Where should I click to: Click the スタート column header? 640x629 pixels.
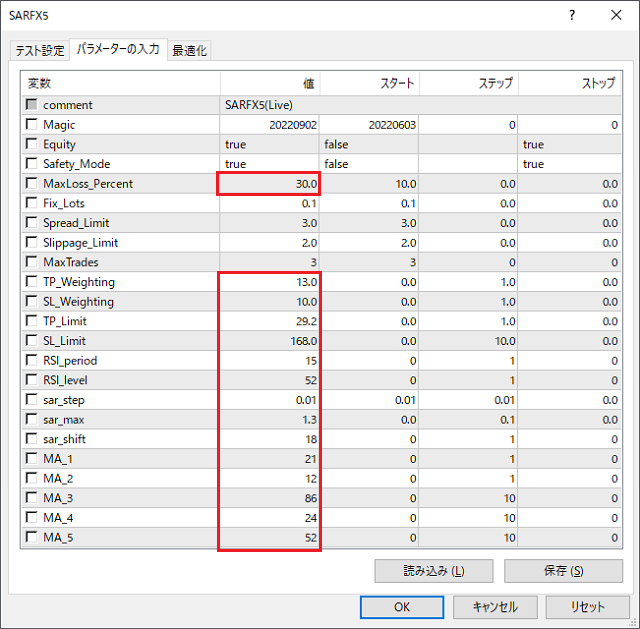(369, 83)
